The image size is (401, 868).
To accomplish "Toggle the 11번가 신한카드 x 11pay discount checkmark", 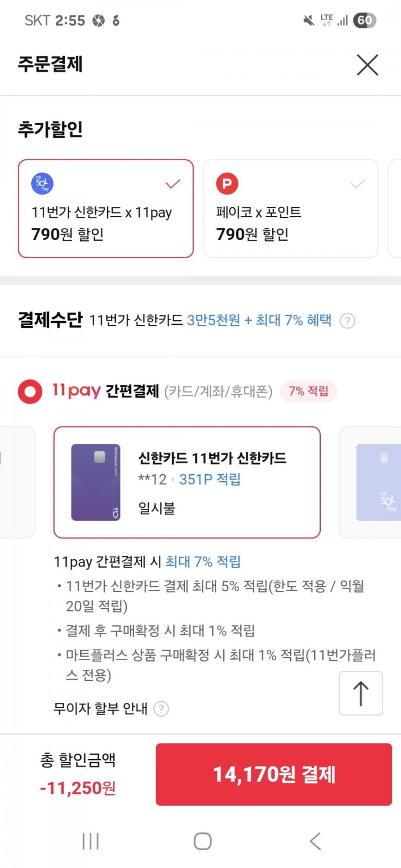I will point(173,184).
